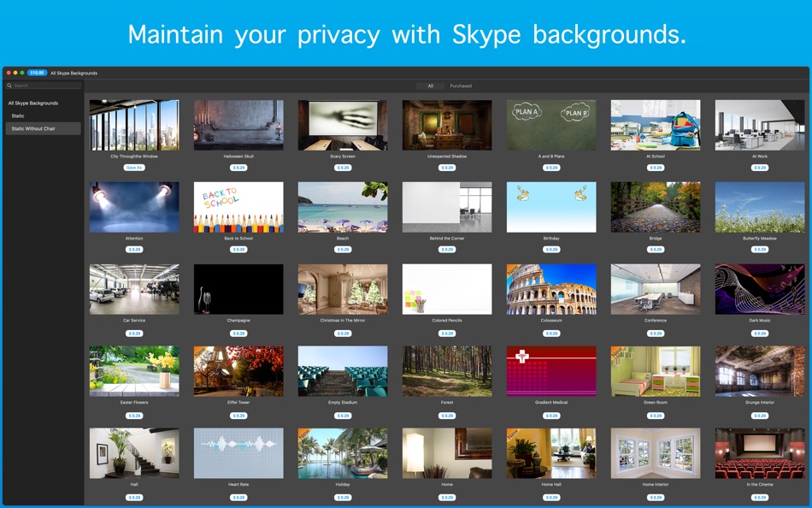Select the Halloween Skull background thumbnail
This screenshot has height=508, width=812.
[238, 125]
